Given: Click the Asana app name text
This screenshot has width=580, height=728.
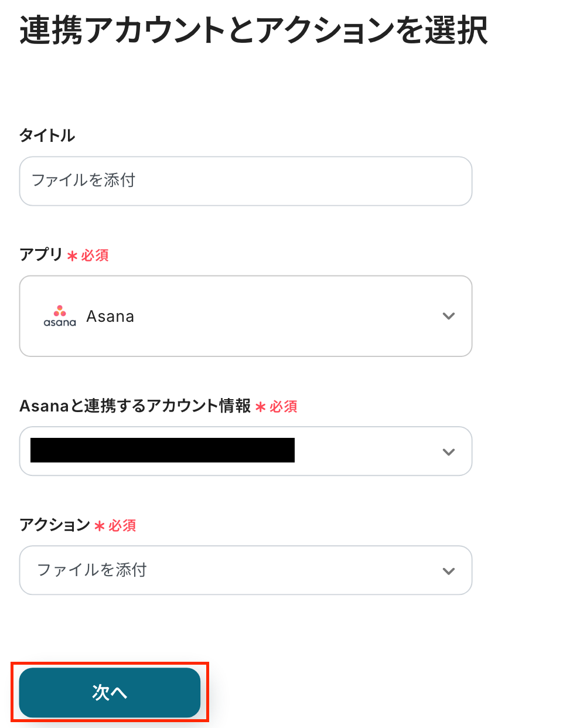Looking at the screenshot, I should point(110,317).
